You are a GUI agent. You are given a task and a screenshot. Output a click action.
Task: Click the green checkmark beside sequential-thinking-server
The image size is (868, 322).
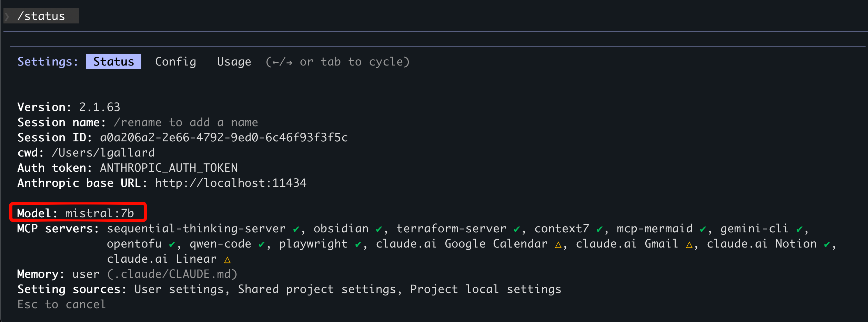(297, 228)
